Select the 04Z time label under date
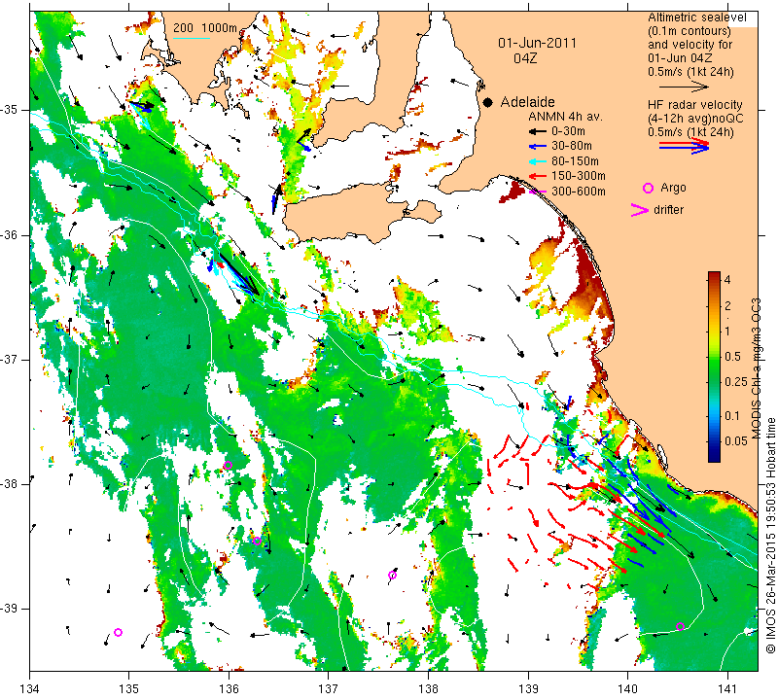This screenshot has width=778, height=700. pos(525,58)
